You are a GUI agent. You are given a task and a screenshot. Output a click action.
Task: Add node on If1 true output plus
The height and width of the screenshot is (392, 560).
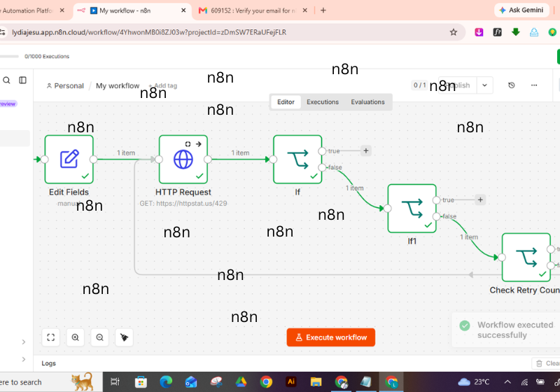click(480, 200)
